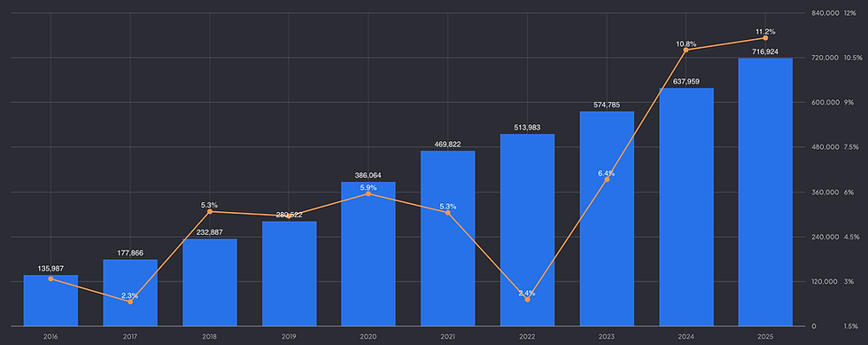Select the 2024 bar labeled 637,959
Image resolution: width=868 pixels, height=345 pixels.
click(686, 207)
